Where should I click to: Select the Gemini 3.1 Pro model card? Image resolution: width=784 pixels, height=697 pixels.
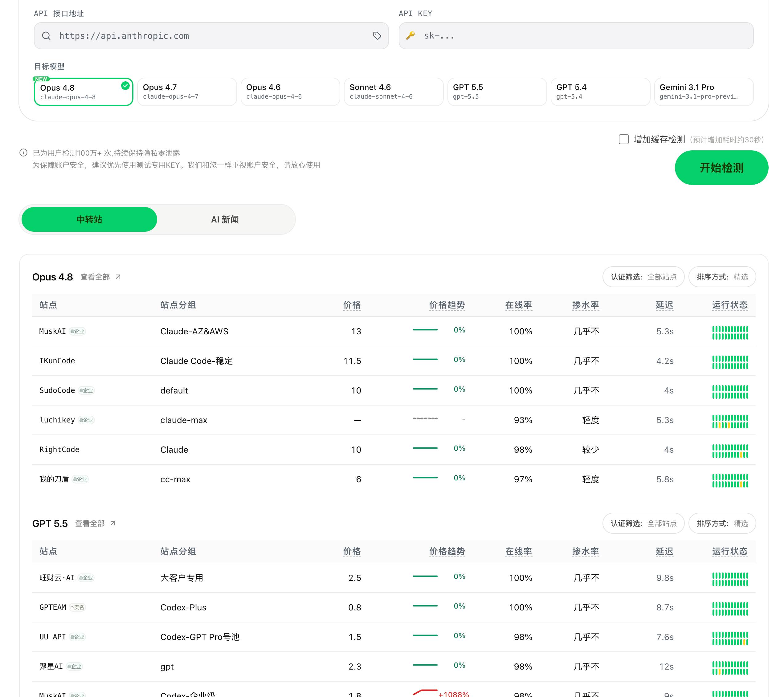[704, 92]
